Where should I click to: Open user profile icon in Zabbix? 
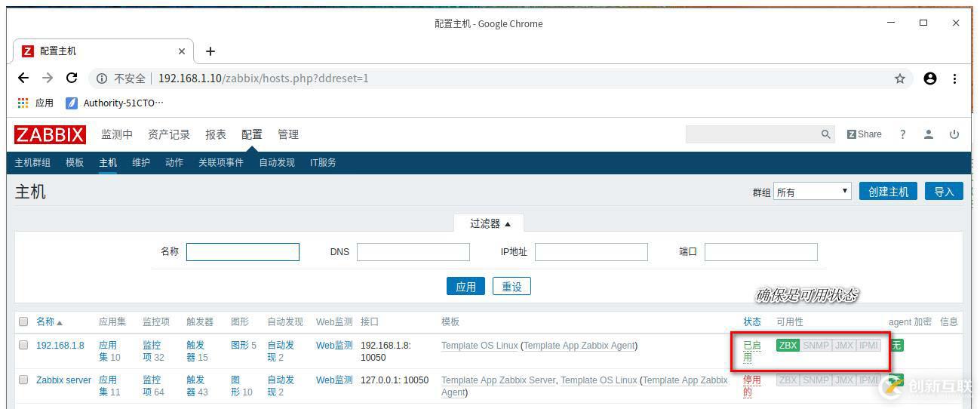929,134
